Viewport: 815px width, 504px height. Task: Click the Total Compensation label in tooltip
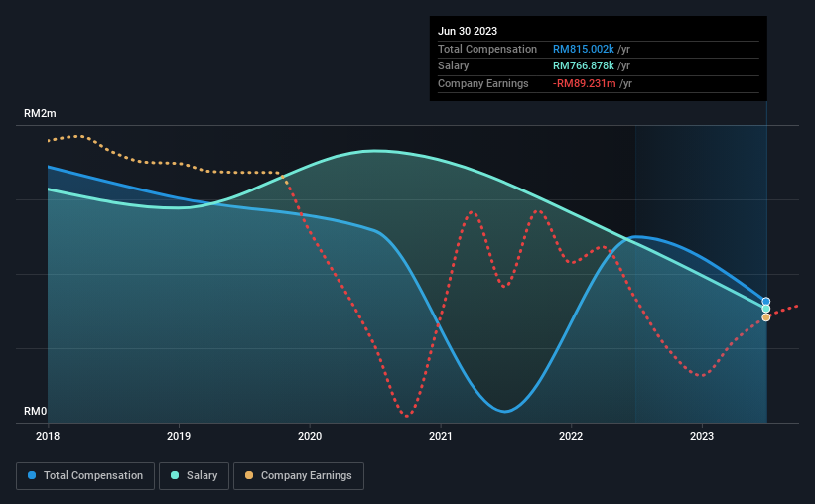(487, 49)
